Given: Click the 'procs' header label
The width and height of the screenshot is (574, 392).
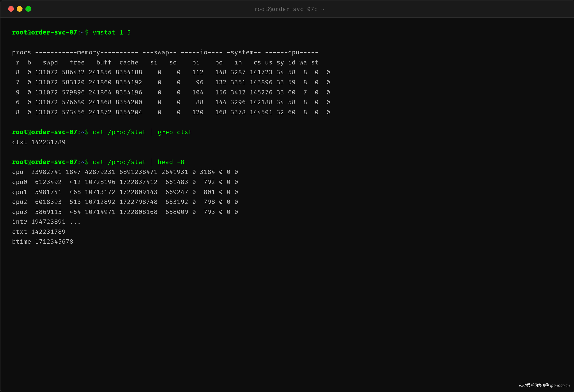Looking at the screenshot, I should (x=22, y=52).
